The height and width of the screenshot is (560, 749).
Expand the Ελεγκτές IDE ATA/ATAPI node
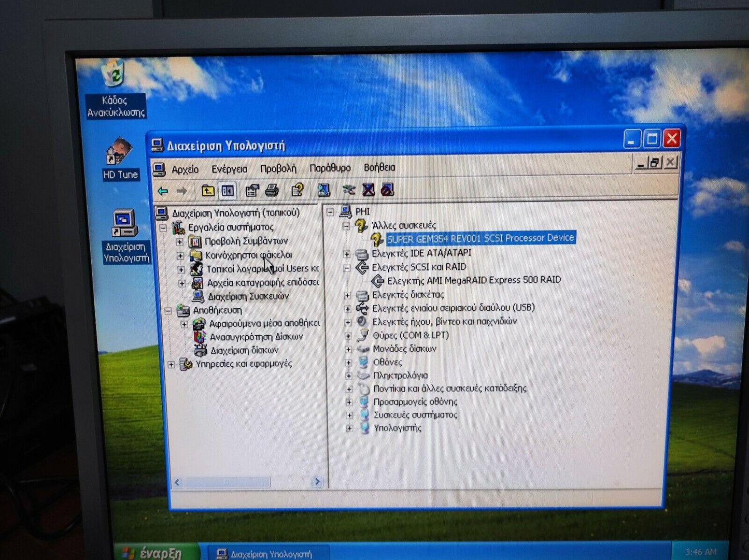(347, 254)
